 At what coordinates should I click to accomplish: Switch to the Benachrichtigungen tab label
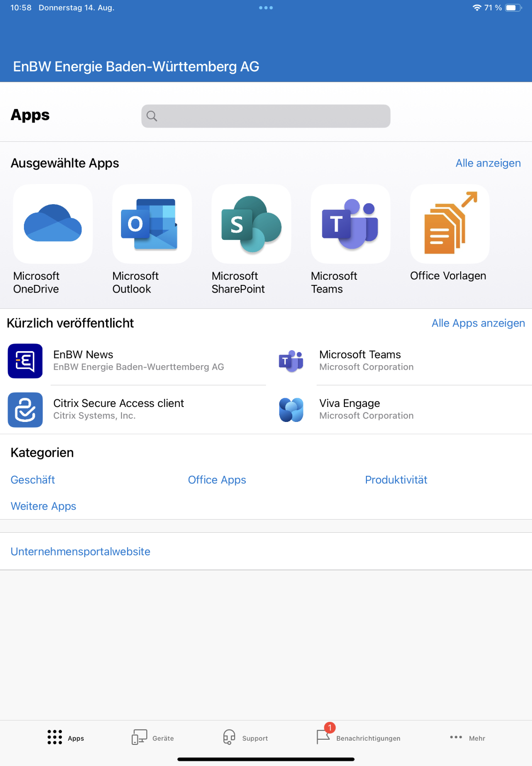pyautogui.click(x=368, y=738)
